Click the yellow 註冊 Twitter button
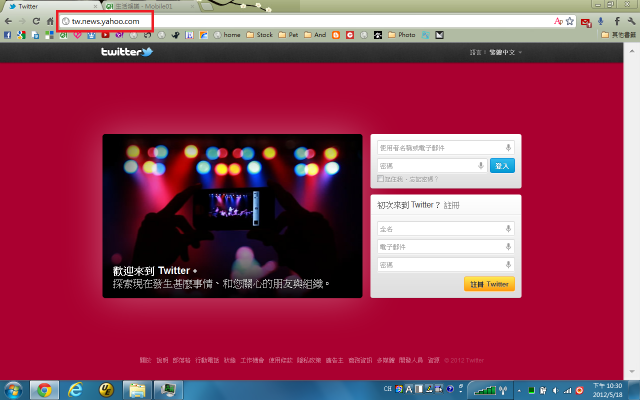 pos(489,284)
